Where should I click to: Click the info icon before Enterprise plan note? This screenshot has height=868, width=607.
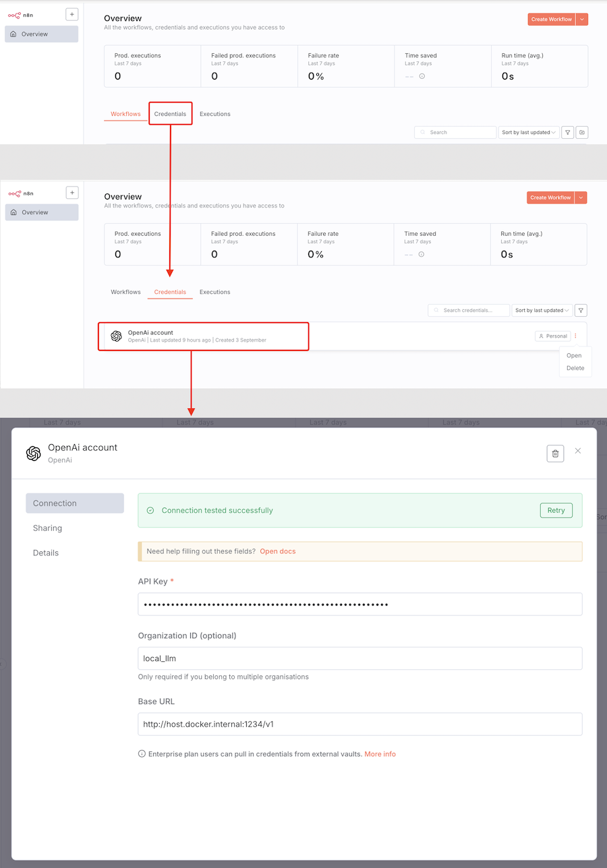(x=142, y=754)
